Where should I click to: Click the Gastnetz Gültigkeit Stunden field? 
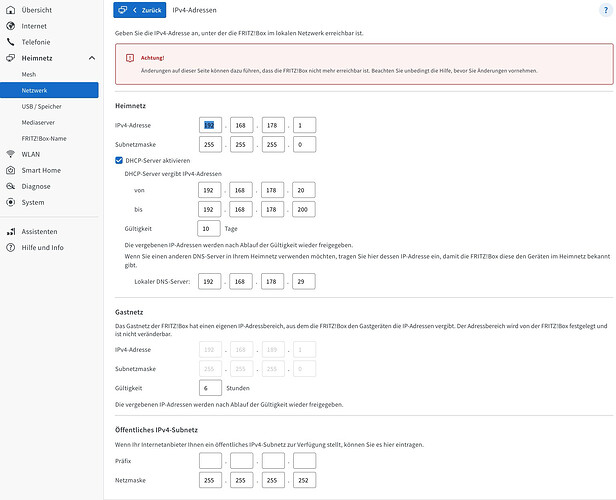coord(210,388)
